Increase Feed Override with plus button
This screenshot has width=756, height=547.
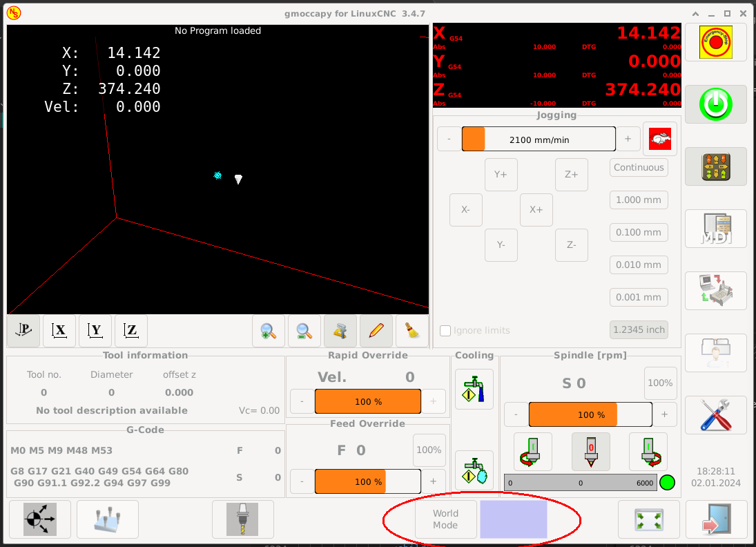point(434,481)
